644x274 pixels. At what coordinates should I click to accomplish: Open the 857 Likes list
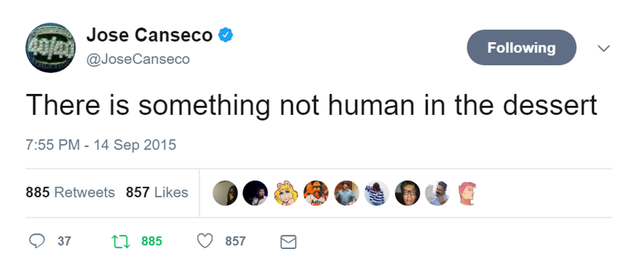[x=157, y=193]
